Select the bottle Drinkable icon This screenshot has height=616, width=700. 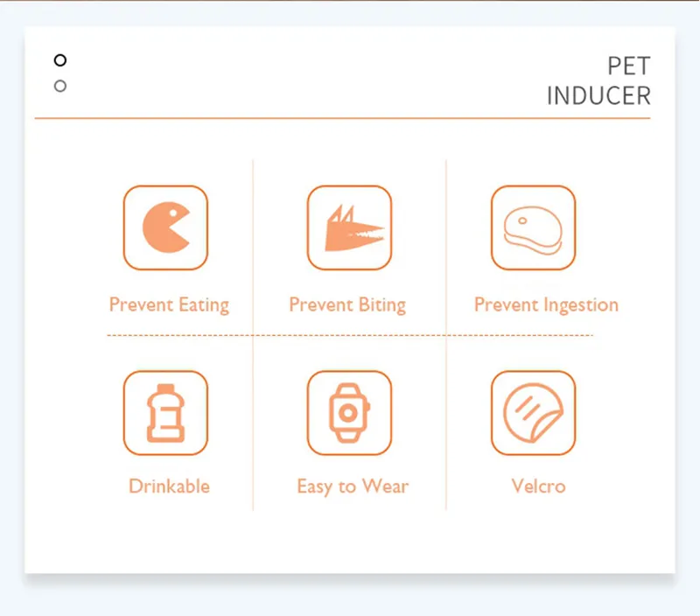(x=165, y=413)
